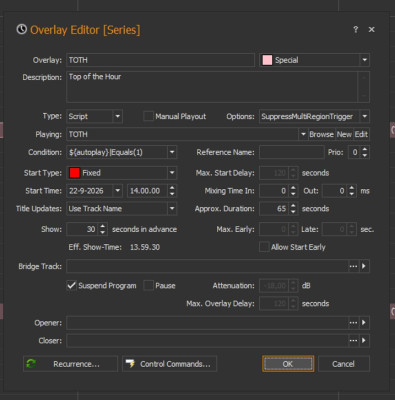395x400 pixels.
Task: Browse Opener with ellipsis button
Action: pyautogui.click(x=353, y=323)
